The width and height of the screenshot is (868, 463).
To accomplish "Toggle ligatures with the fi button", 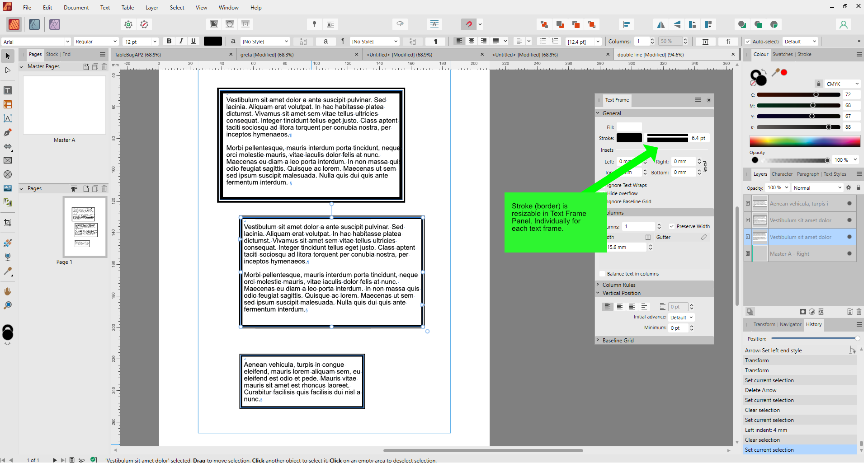I will pyautogui.click(x=728, y=41).
